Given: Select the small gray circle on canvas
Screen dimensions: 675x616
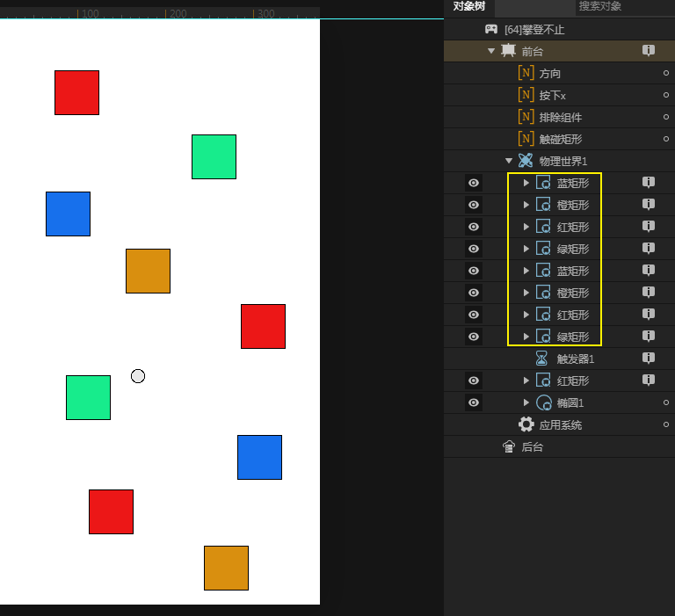Looking at the screenshot, I should 138,376.
